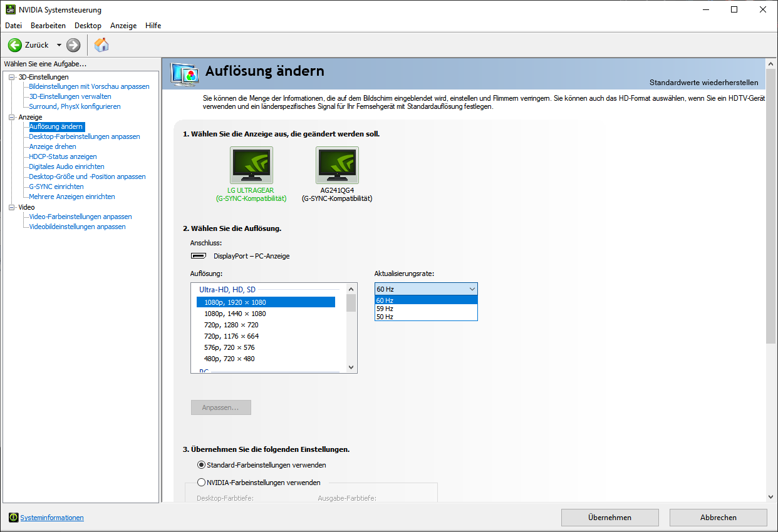Viewport: 778px width, 532px height.
Task: Collapse the Video tree node
Action: point(11,207)
